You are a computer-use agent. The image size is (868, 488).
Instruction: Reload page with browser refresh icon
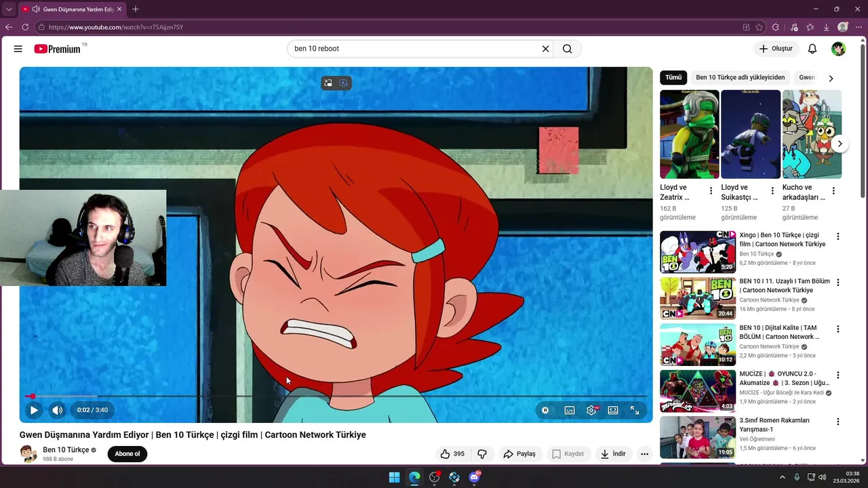click(x=25, y=27)
